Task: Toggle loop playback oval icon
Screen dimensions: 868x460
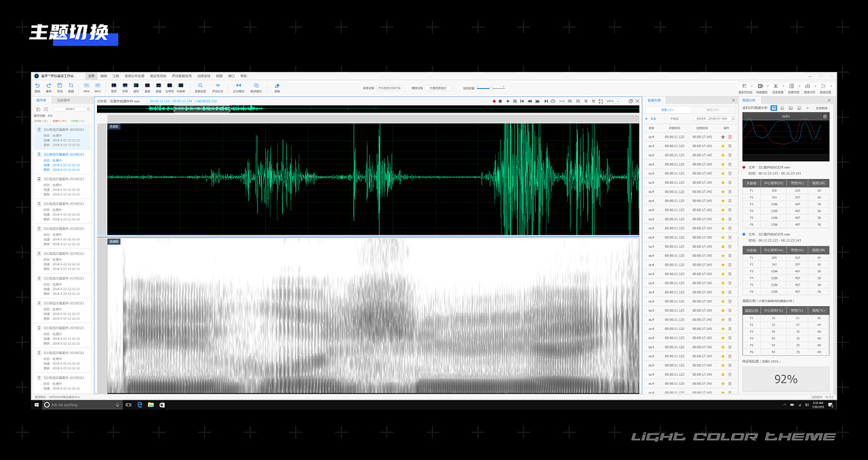Action: coord(553,101)
